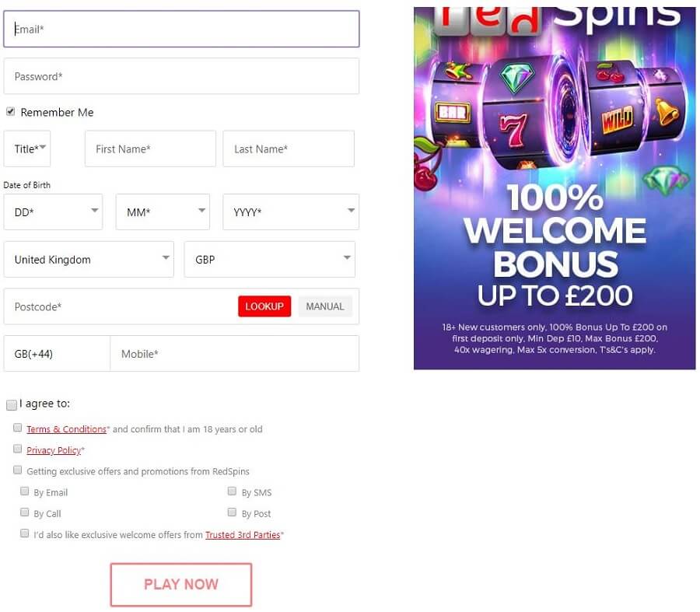
Task: Tick the I agree to checkbox
Action: coord(12,405)
